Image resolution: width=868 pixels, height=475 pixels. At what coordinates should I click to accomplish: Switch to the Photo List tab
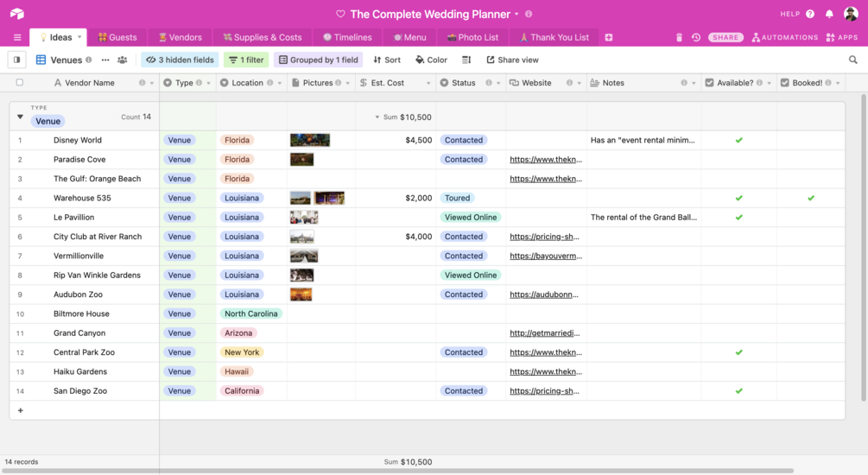tap(472, 37)
